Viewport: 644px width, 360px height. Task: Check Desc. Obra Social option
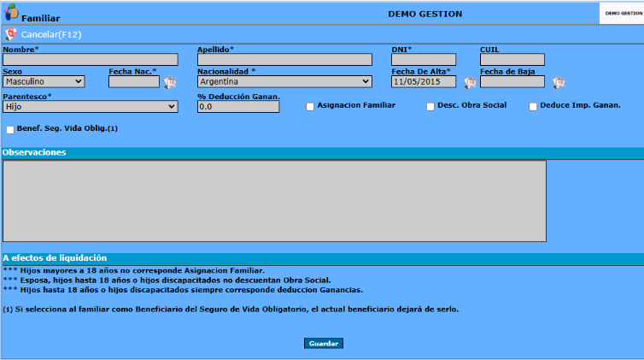coord(430,107)
